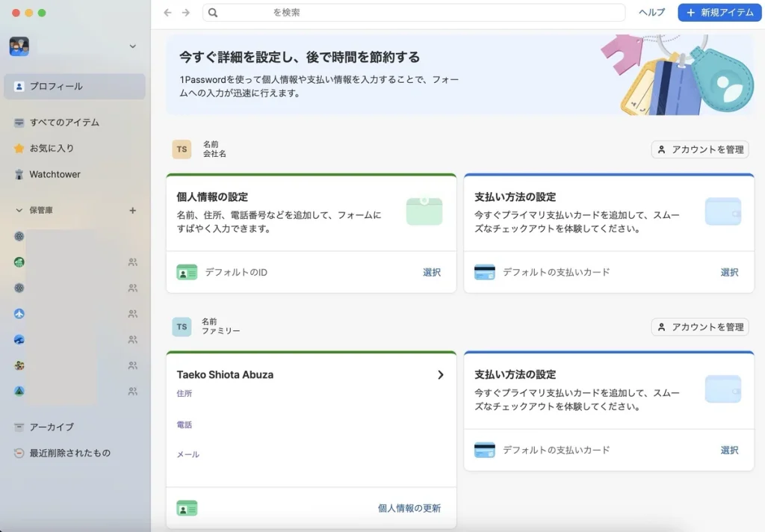Screen dimensions: 765x532
Task: Click the first アカウントを管理 button
Action: [700, 149]
